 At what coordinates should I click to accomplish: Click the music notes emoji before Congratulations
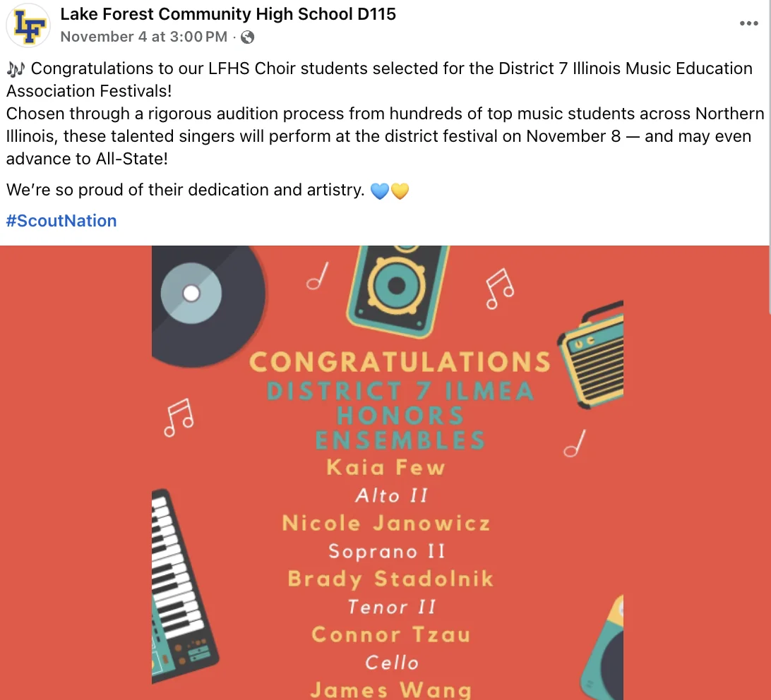click(16, 68)
